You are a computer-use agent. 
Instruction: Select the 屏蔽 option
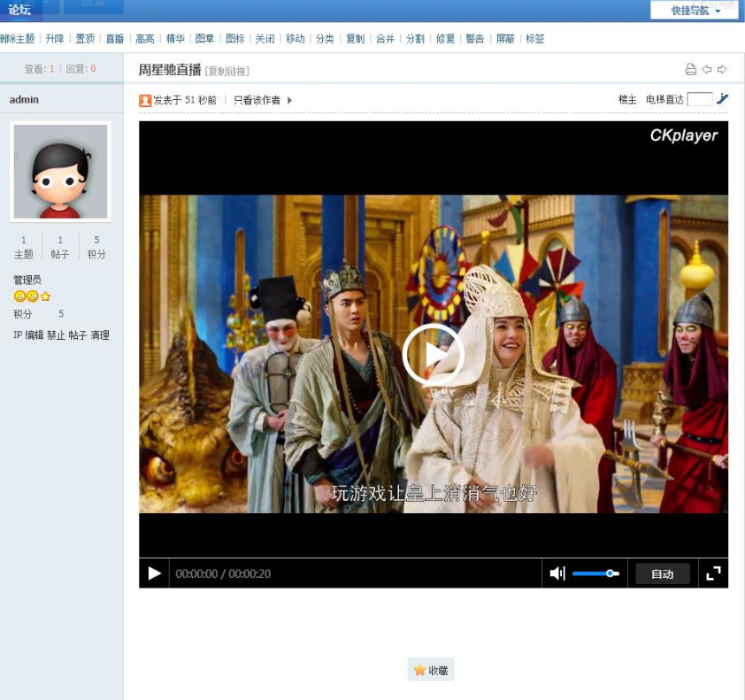coord(505,38)
